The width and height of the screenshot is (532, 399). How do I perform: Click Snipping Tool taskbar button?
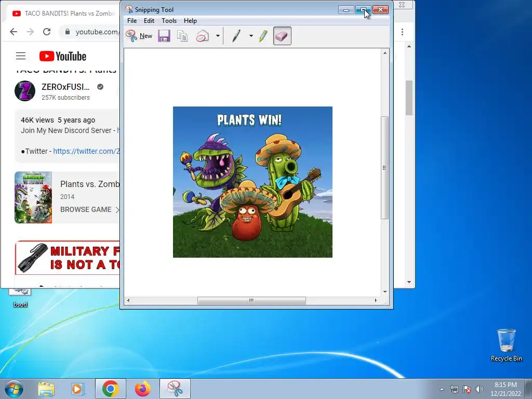[175, 389]
